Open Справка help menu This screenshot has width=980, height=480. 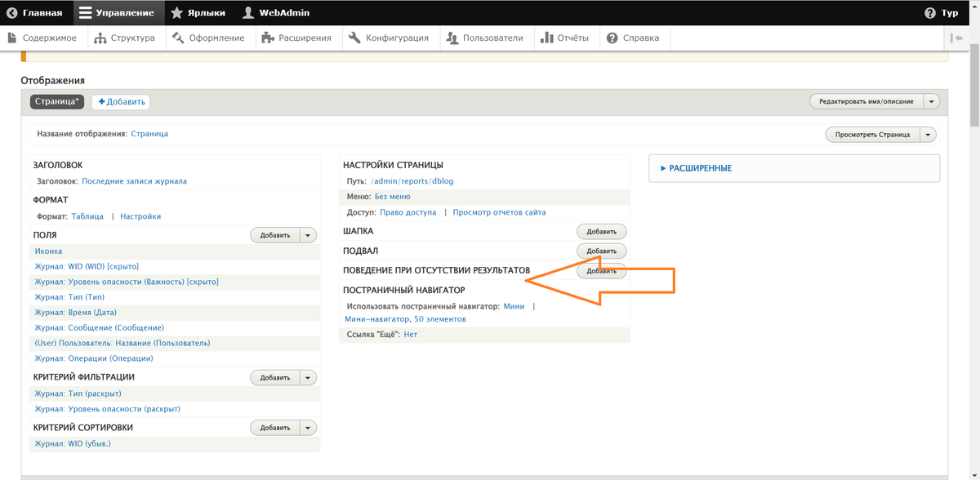tap(633, 38)
